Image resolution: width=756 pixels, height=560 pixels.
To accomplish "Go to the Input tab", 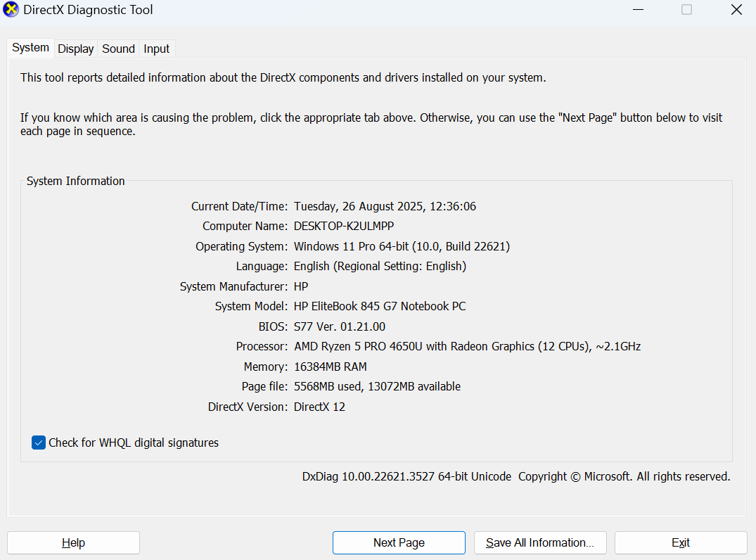I will 156,49.
